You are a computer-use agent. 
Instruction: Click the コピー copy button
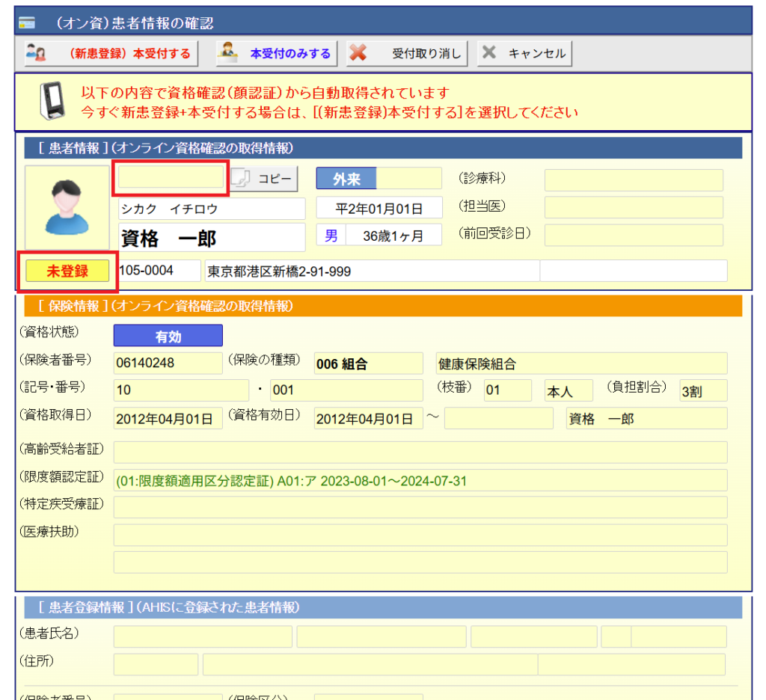(x=264, y=179)
